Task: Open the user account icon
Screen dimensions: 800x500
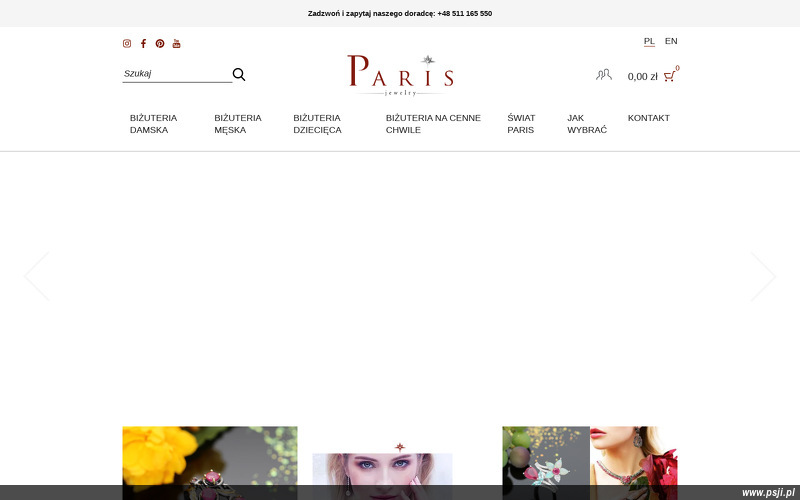Action: [604, 75]
